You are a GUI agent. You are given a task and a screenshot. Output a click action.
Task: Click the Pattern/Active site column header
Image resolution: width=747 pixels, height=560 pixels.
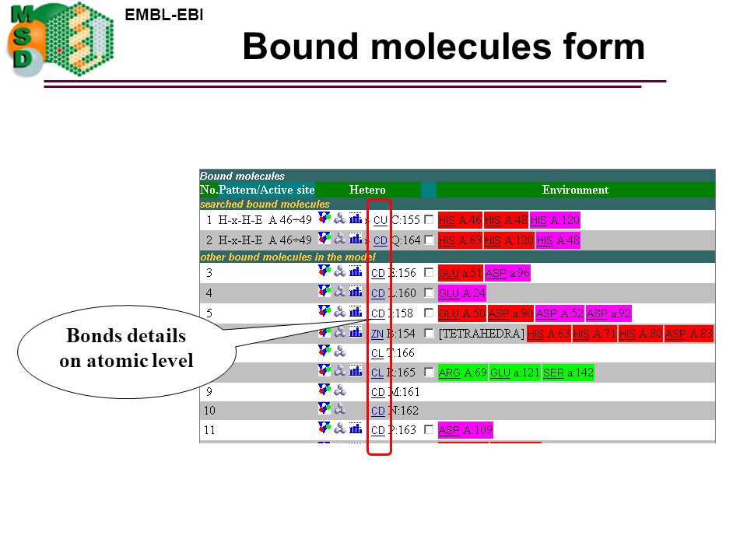[x=267, y=190]
